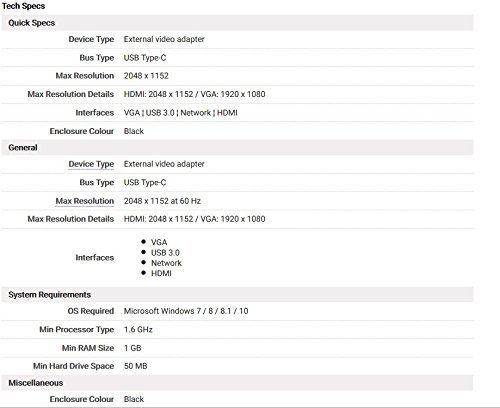500x408 pixels.
Task: Click the 'HDMI' bullet item
Action: pos(161,273)
